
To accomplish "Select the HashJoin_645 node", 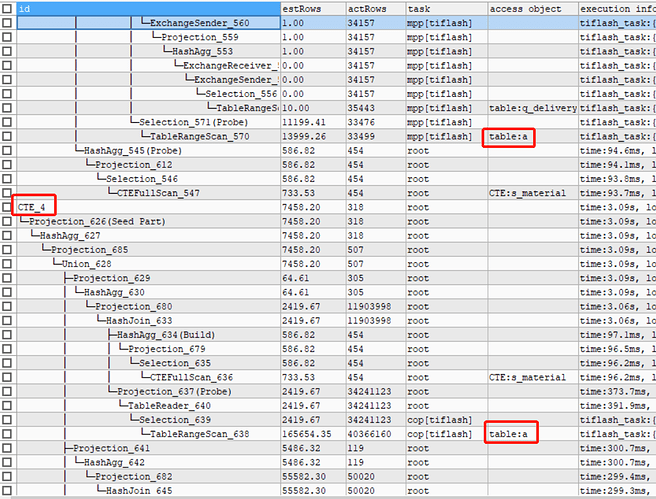I will tap(139, 491).
